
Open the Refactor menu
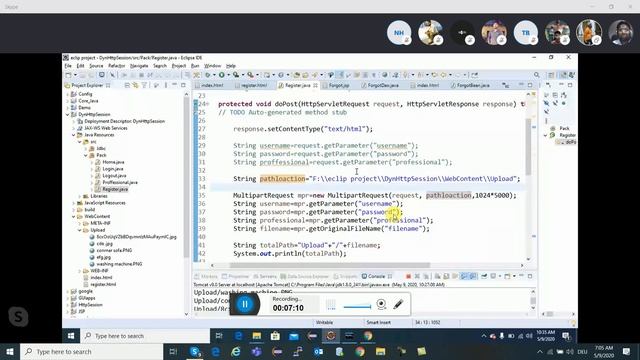point(116,66)
